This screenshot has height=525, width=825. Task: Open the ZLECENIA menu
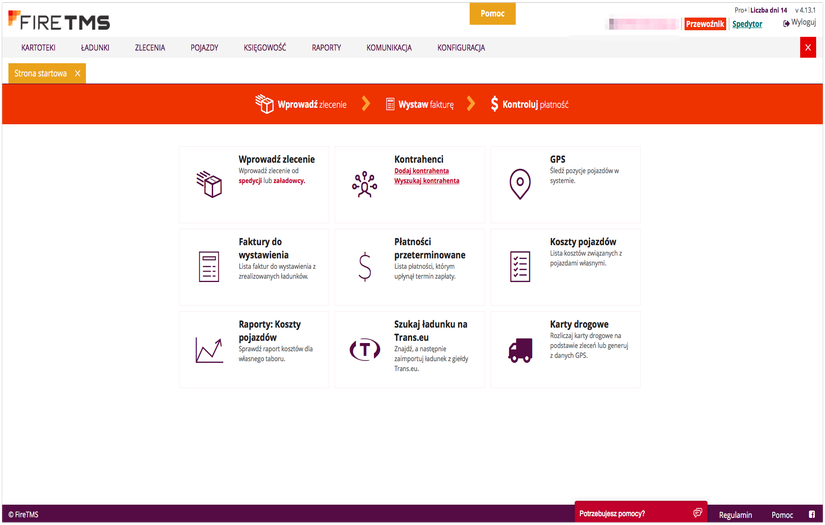click(150, 47)
